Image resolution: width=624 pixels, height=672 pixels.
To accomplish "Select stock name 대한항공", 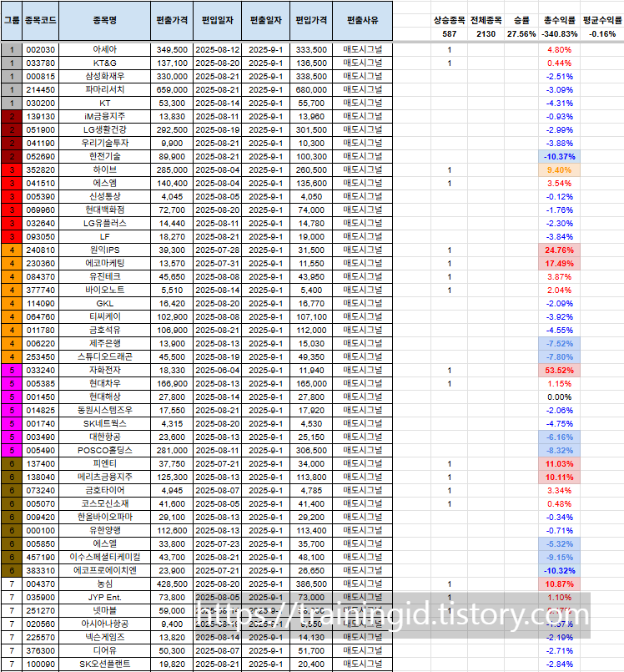I will [104, 437].
